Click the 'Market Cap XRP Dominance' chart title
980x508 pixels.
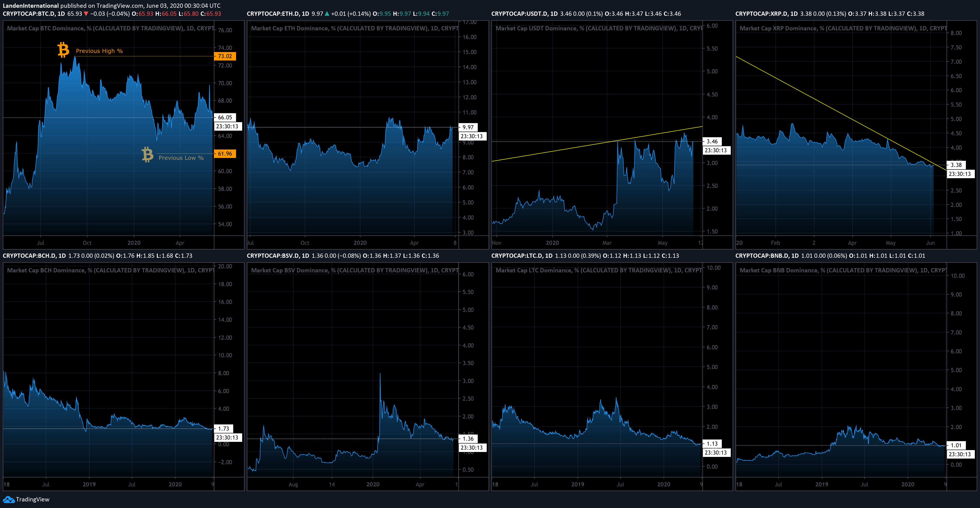pyautogui.click(x=843, y=28)
